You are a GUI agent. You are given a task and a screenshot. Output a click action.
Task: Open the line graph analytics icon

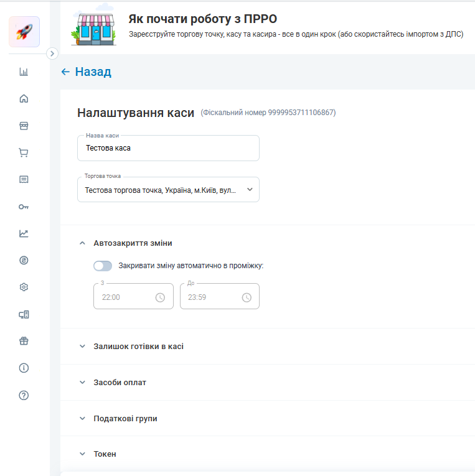coord(24,233)
